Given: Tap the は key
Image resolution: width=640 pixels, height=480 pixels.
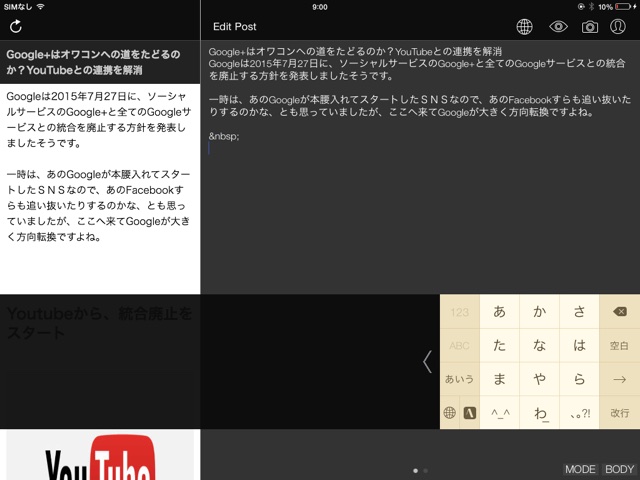Looking at the screenshot, I should (579, 346).
